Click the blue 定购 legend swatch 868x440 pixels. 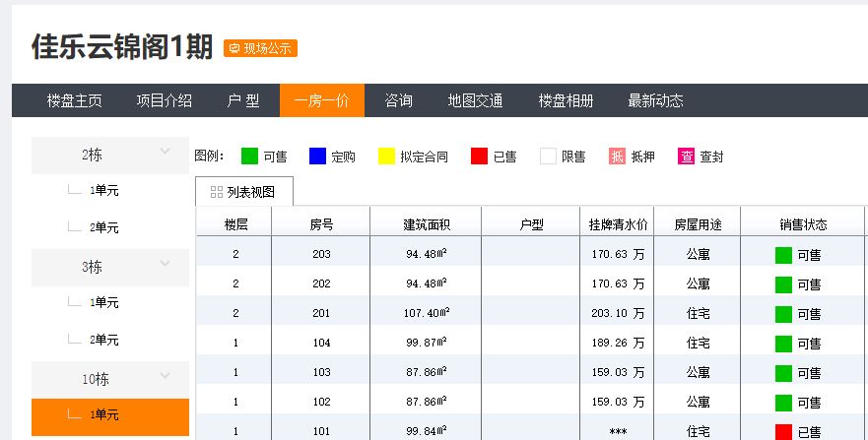[x=317, y=157]
